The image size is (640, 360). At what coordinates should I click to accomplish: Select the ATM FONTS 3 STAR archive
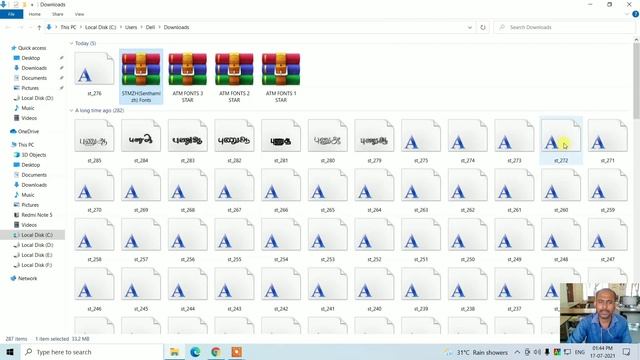point(187,77)
